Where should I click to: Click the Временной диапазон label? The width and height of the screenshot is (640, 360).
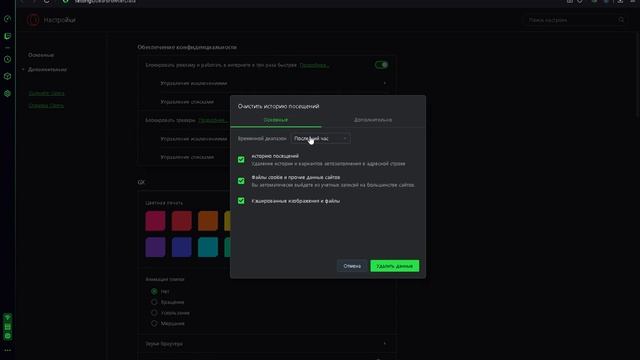coord(262,139)
